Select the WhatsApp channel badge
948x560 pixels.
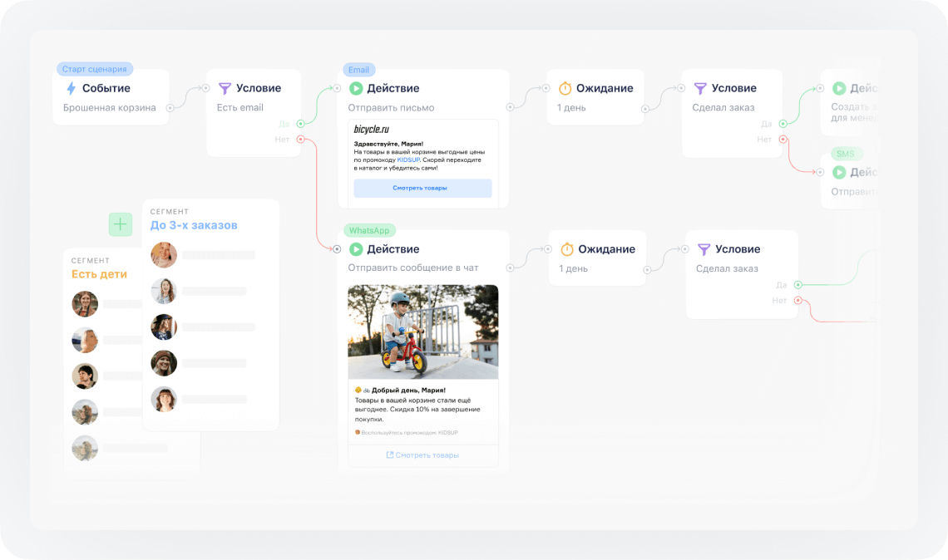pos(369,230)
